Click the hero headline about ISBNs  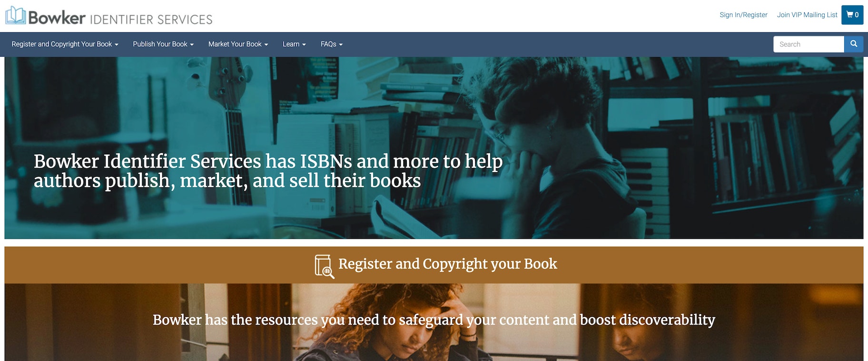[268, 171]
